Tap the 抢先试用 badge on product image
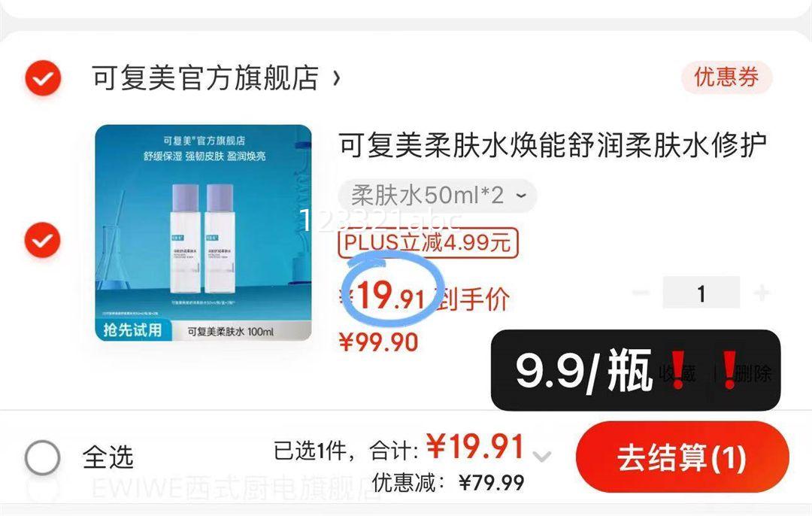Viewport: 812px width, 516px height. (x=133, y=329)
